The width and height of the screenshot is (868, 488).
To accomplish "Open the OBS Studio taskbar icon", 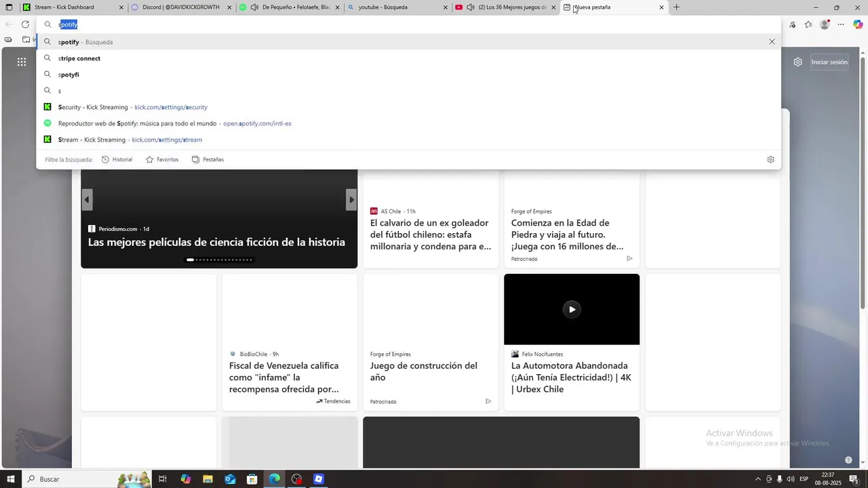I will pos(296,479).
